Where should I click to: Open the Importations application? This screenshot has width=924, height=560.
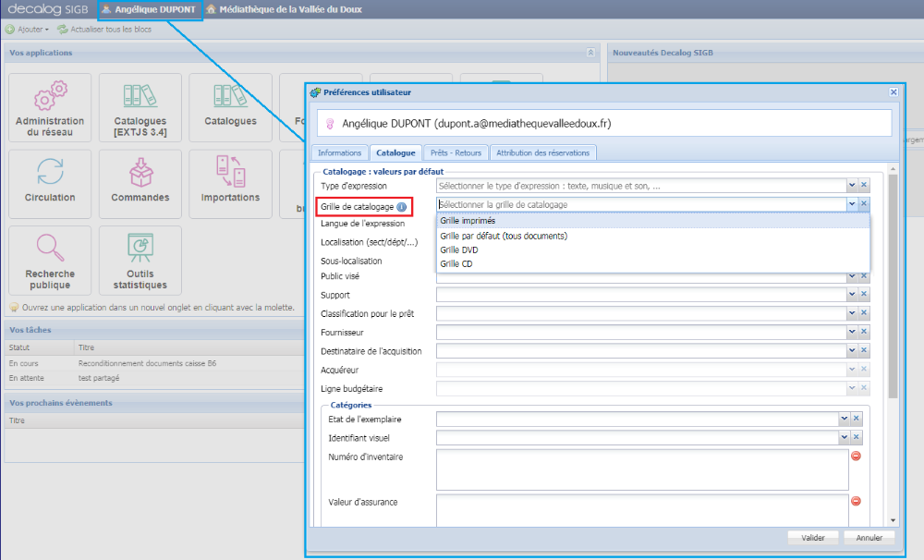[x=229, y=183]
